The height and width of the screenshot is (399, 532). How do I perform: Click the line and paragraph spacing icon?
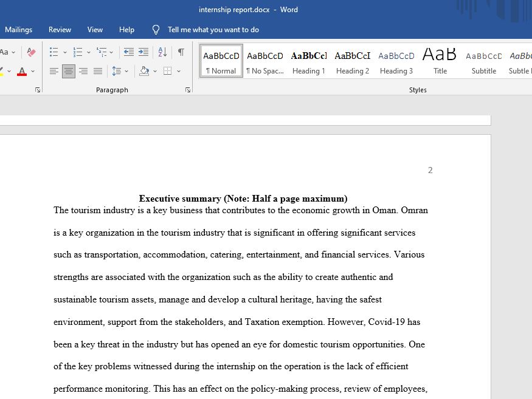click(x=116, y=71)
